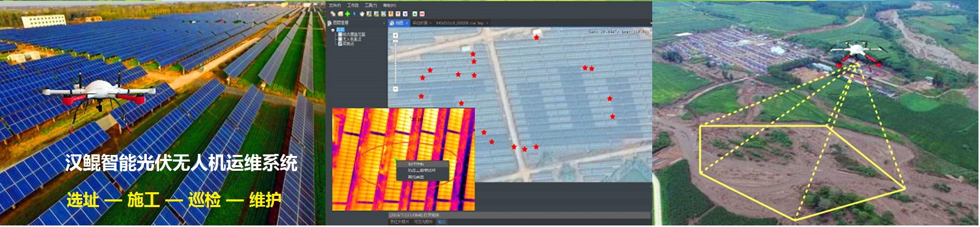Image resolution: width=980 pixels, height=227 pixels.
Task: Click the vertical map zoom slider track
Action: (395, 62)
